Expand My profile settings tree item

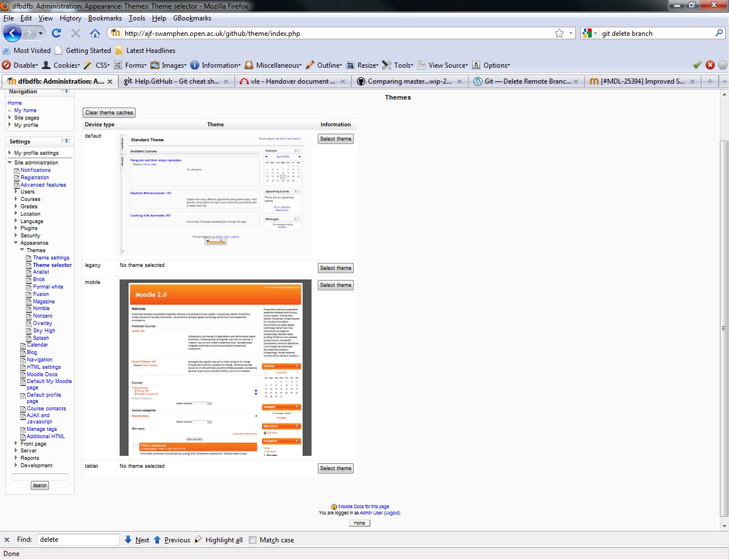pyautogui.click(x=10, y=153)
